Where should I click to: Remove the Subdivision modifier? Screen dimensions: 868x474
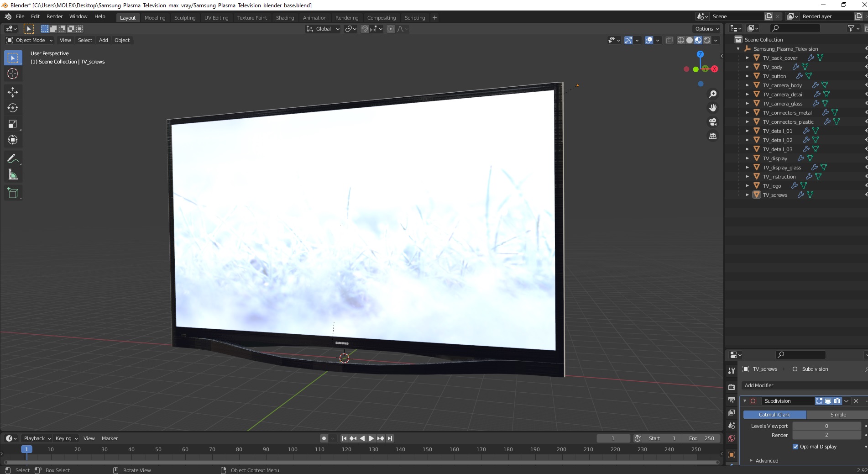(856, 401)
